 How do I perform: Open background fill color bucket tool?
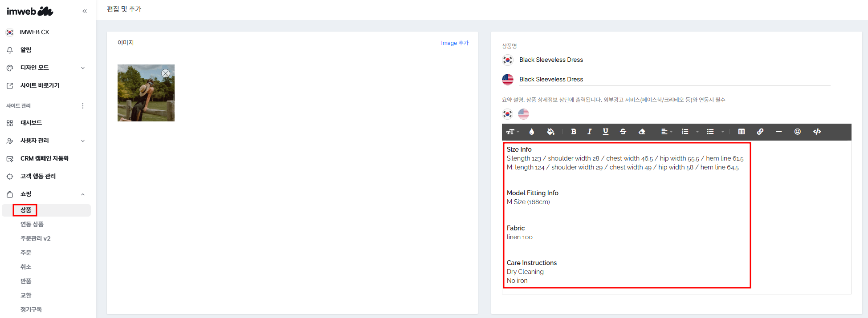pyautogui.click(x=550, y=132)
